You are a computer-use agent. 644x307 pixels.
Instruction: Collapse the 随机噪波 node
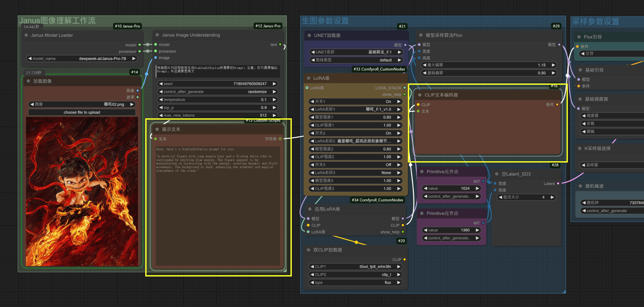pos(580,186)
